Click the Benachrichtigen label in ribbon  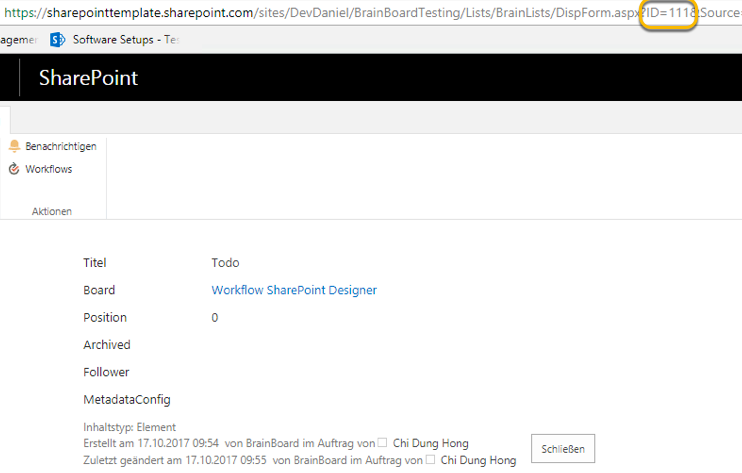point(61,147)
